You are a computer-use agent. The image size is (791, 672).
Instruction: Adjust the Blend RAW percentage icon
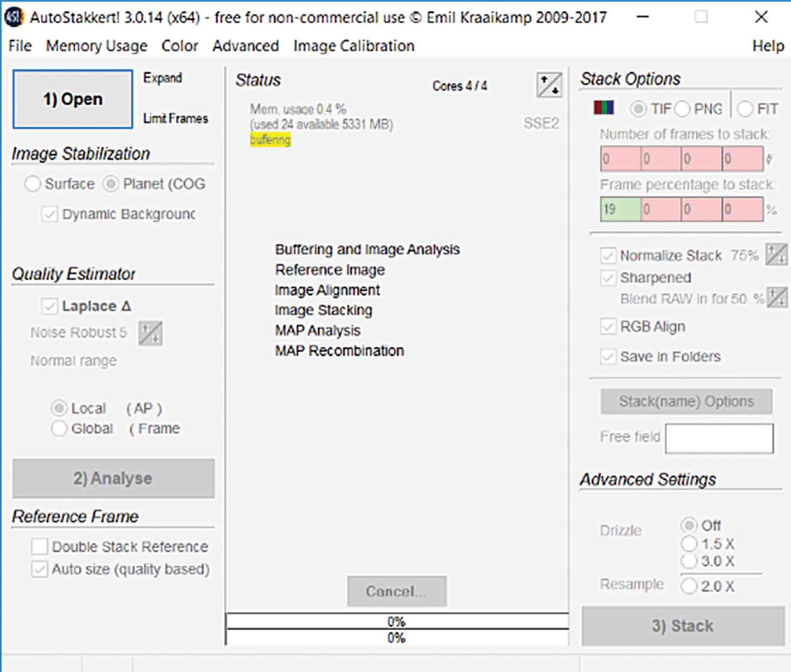click(x=777, y=298)
